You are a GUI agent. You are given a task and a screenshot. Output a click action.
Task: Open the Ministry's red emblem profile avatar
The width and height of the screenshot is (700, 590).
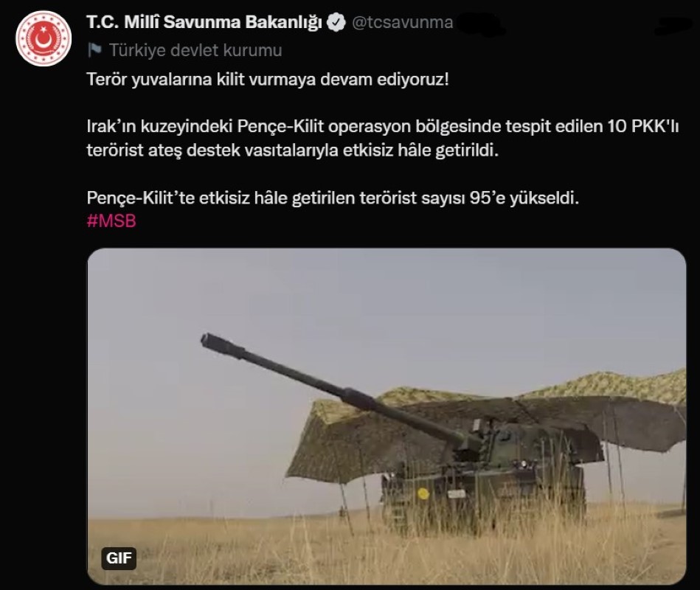tap(44, 39)
